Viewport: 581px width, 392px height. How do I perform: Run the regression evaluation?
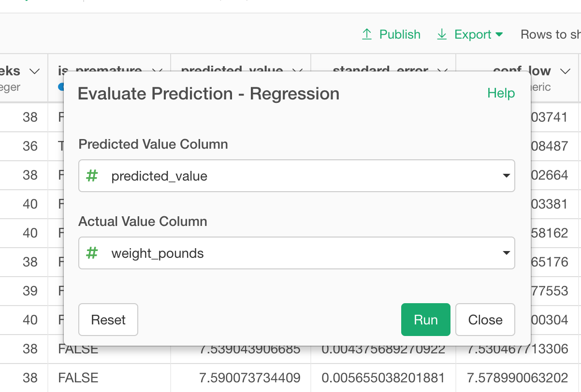click(426, 320)
